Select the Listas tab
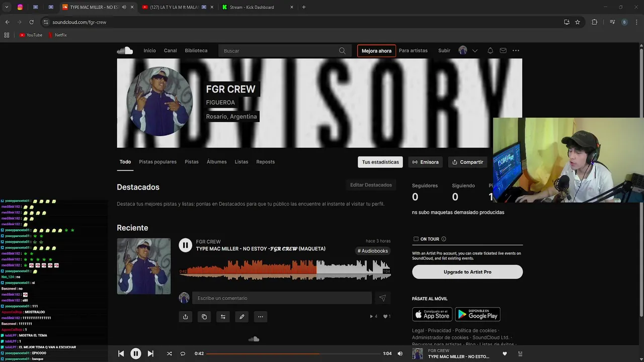This screenshot has height=362, width=644. click(242, 162)
